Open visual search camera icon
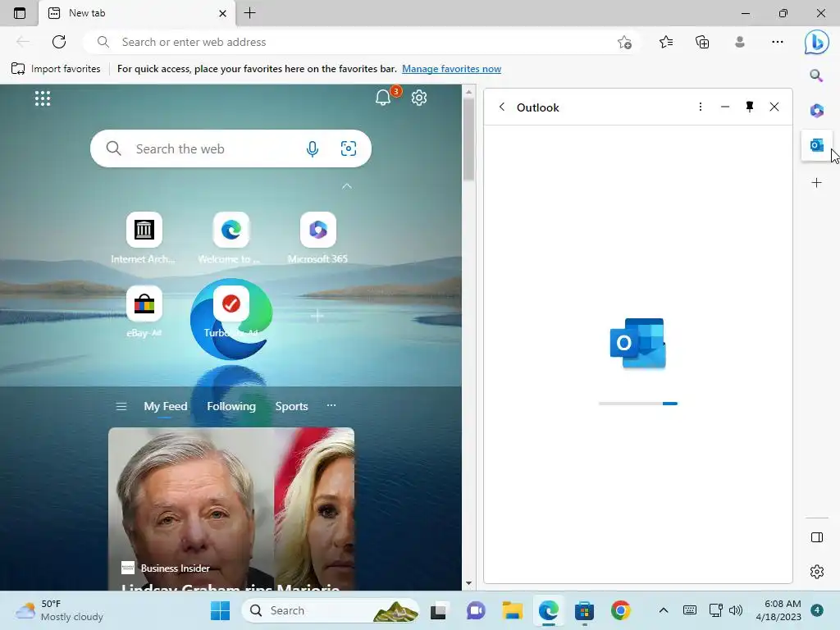Viewport: 840px width, 630px height. click(x=348, y=148)
